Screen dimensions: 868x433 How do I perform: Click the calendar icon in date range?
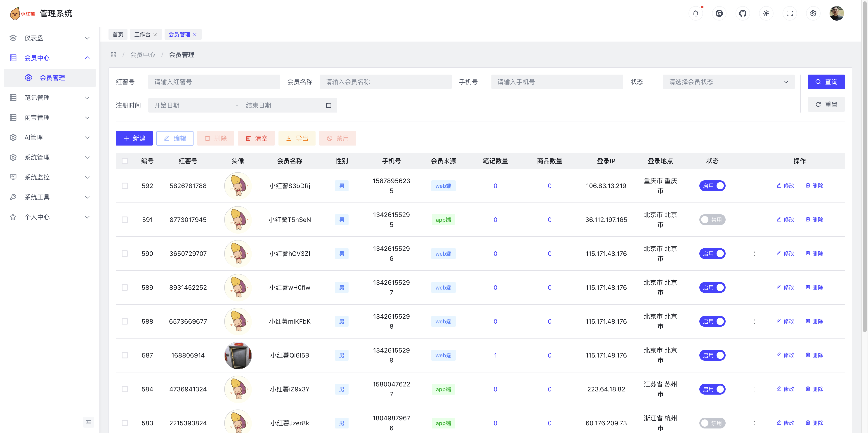pos(328,106)
